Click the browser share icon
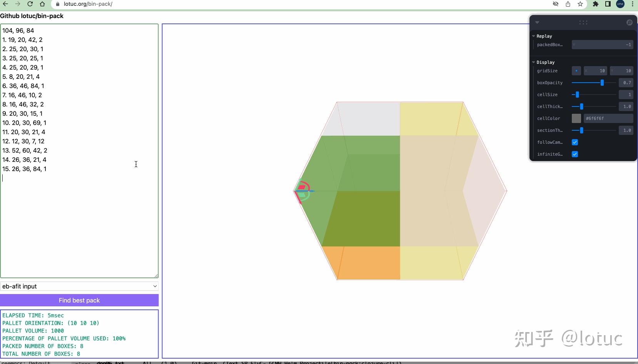Screen dimensions: 638x364 pyautogui.click(x=568, y=4)
